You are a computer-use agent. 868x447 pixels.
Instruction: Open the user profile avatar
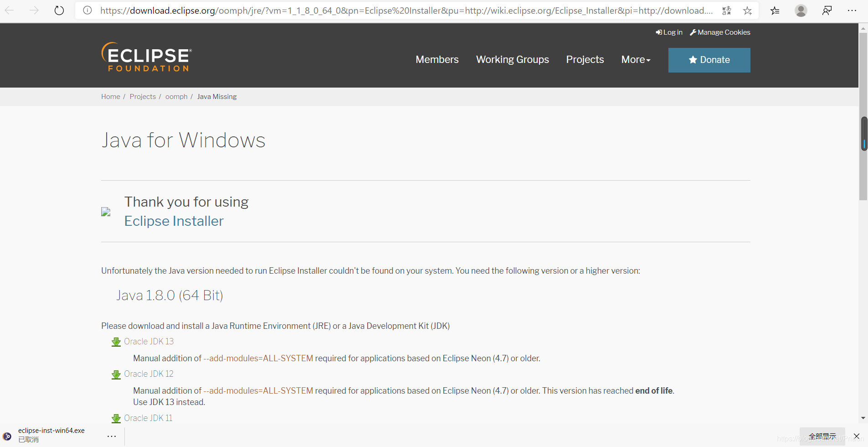(801, 10)
